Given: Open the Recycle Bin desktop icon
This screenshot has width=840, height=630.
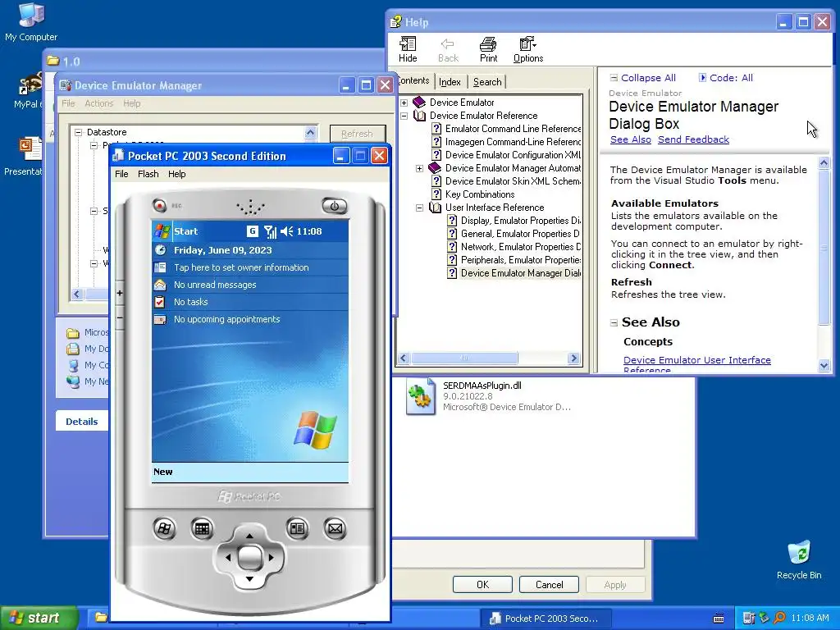Looking at the screenshot, I should [x=799, y=560].
